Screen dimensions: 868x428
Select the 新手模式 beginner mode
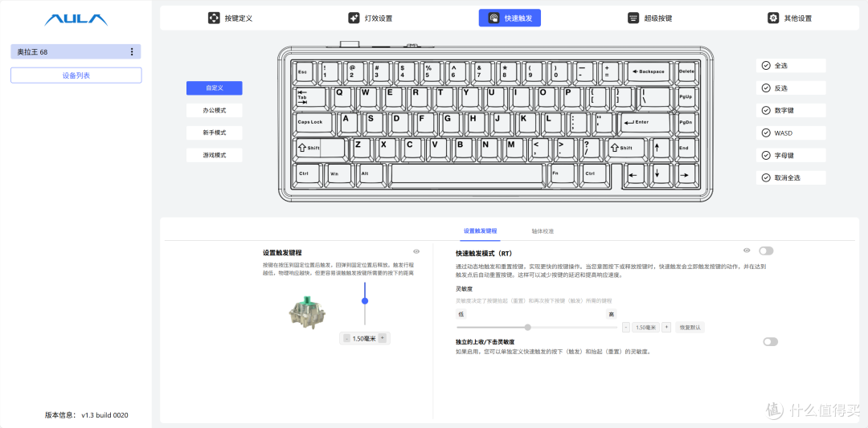point(215,132)
